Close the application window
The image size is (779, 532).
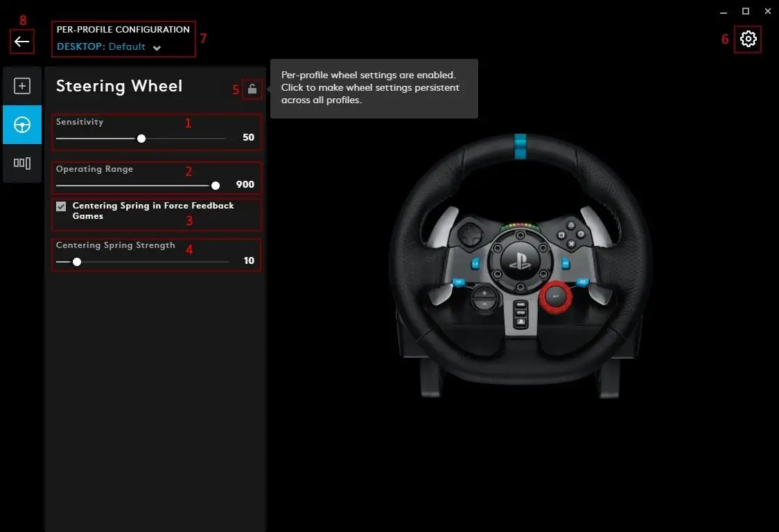click(x=768, y=11)
